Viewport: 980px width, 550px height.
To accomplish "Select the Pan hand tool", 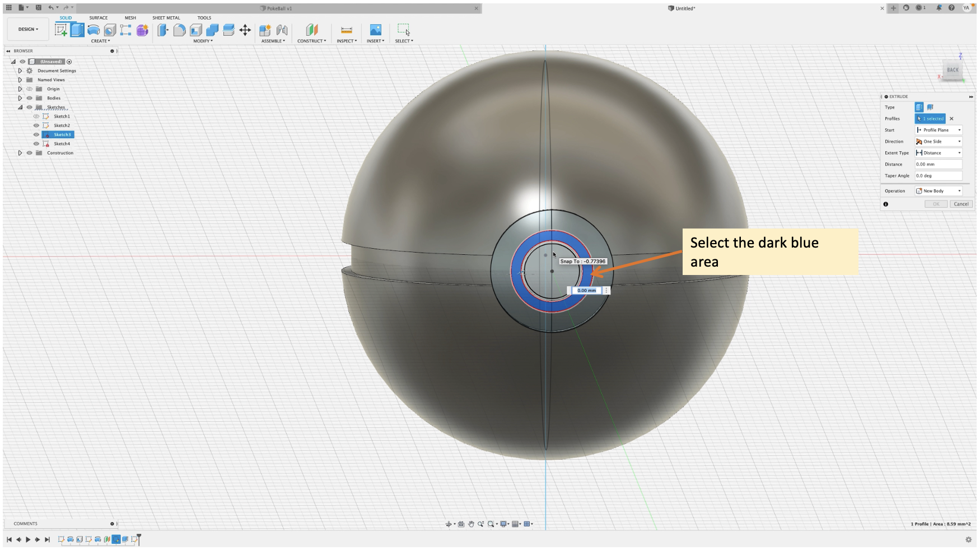I will (x=471, y=524).
